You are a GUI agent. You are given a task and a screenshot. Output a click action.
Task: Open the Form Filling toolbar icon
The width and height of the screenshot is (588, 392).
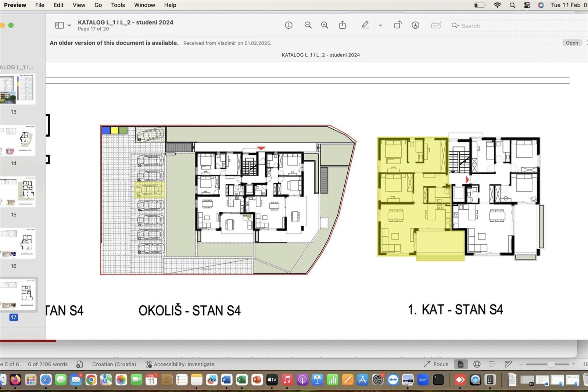click(x=436, y=25)
